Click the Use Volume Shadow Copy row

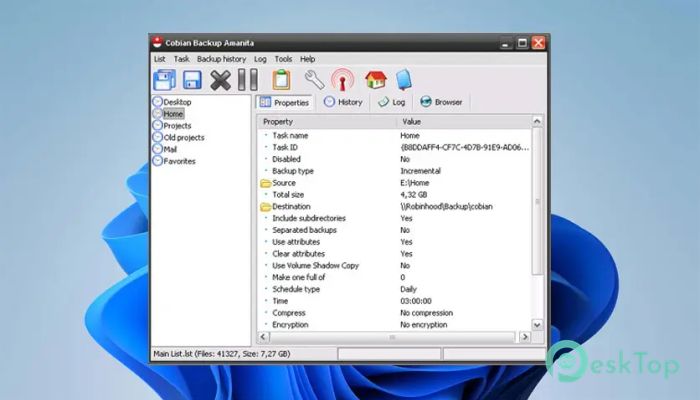point(395,266)
